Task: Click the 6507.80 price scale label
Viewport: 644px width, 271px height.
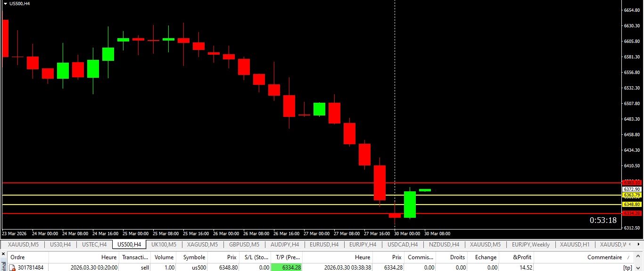Action: coord(631,103)
